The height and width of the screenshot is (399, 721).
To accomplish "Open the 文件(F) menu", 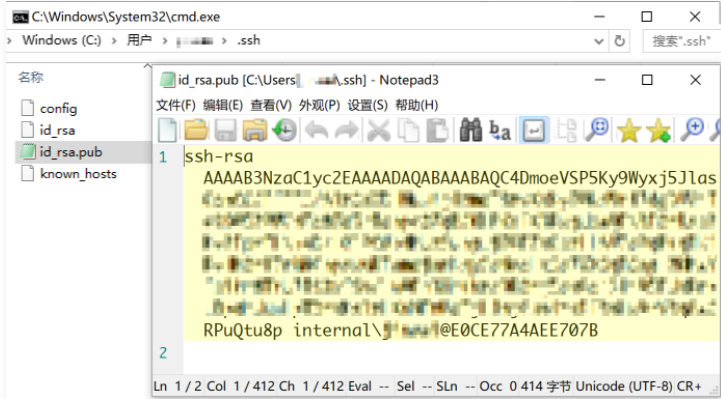I will 176,105.
